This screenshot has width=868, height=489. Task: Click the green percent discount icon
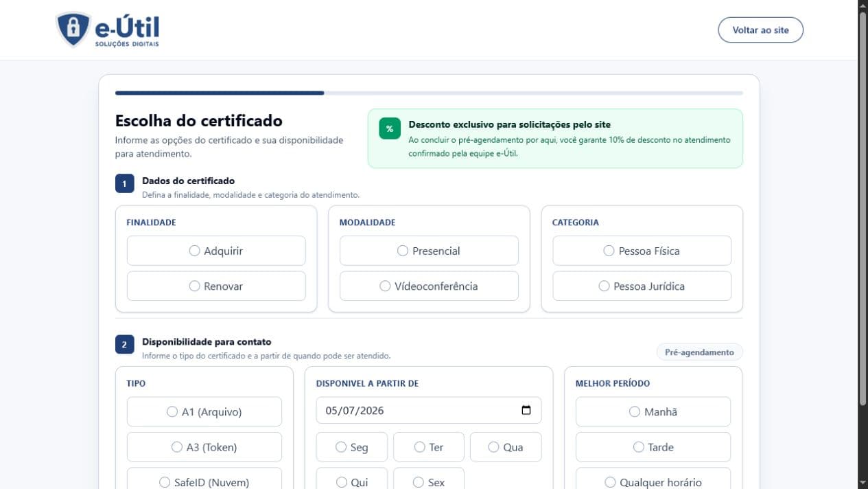click(x=390, y=128)
